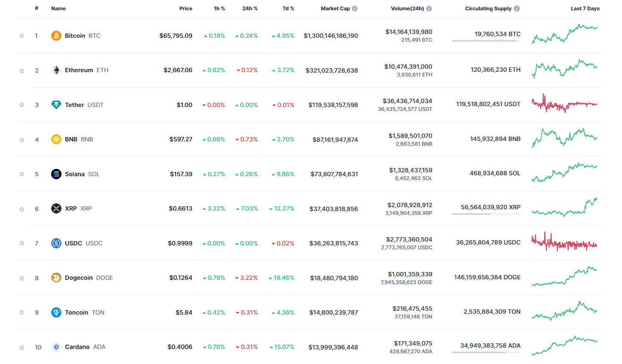The height and width of the screenshot is (364, 622).
Task: Open USDC's red 7-day sparkline chart
Action: pyautogui.click(x=564, y=242)
